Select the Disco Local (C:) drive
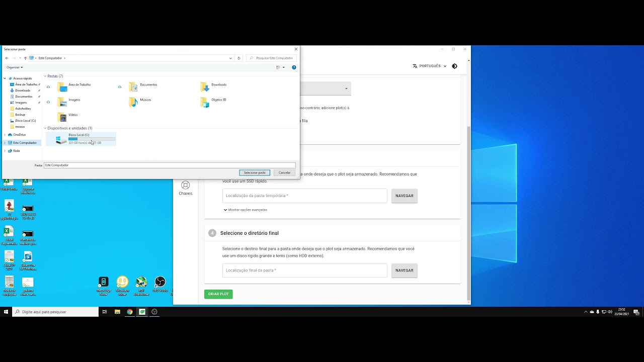644x362 pixels. coord(81,139)
